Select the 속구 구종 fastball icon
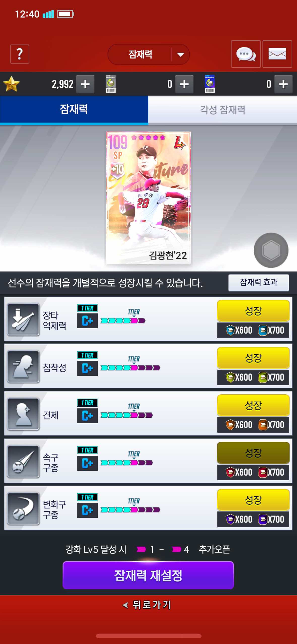 pyautogui.click(x=23, y=461)
